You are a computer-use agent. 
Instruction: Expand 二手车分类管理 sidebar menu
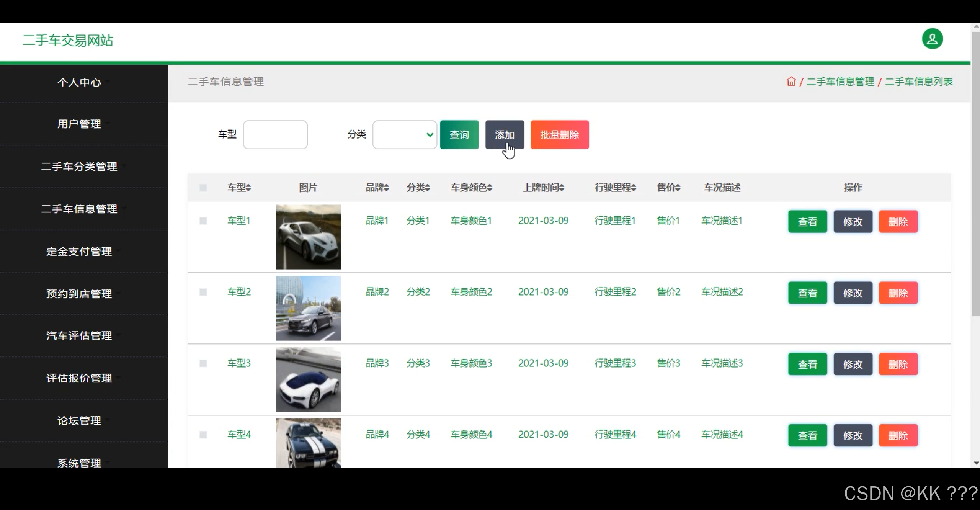79,167
